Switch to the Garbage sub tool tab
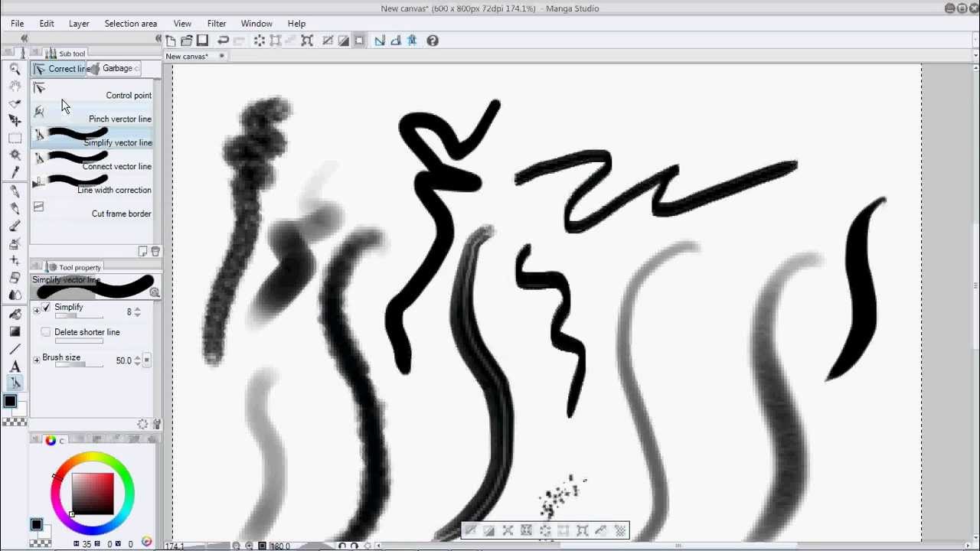Viewport: 980px width, 551px height. tap(116, 68)
